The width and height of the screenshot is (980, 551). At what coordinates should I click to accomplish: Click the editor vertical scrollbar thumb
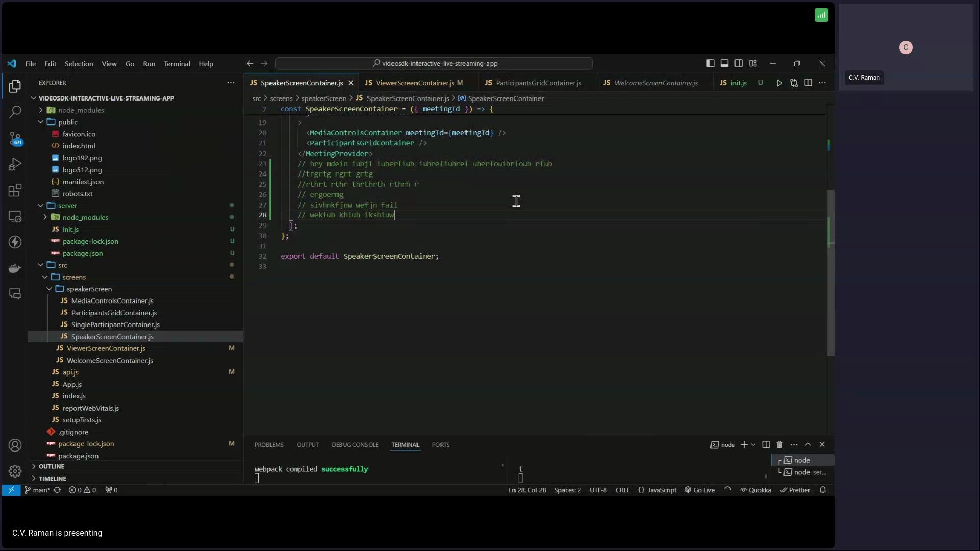coord(830,273)
